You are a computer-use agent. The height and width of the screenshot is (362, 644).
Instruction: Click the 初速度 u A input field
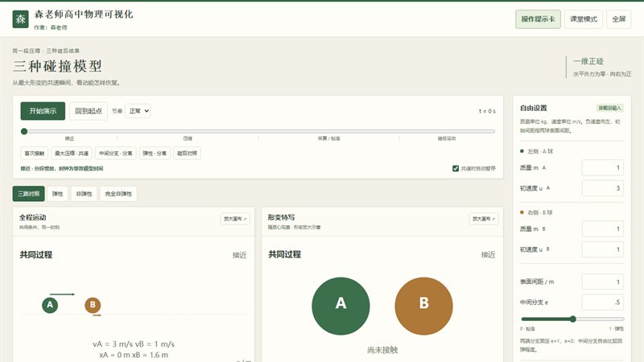pos(602,188)
